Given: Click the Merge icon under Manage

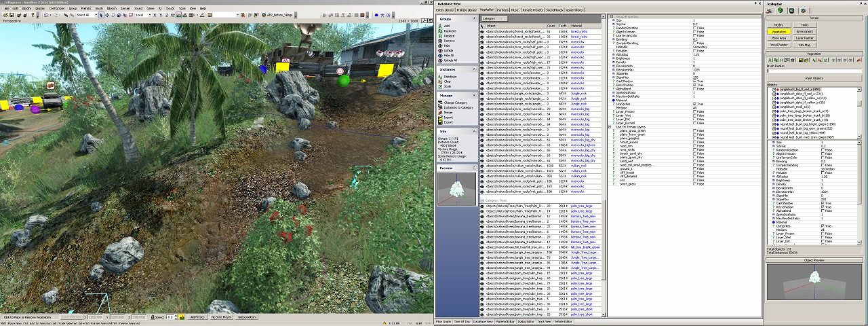Looking at the screenshot, I should click(440, 112).
